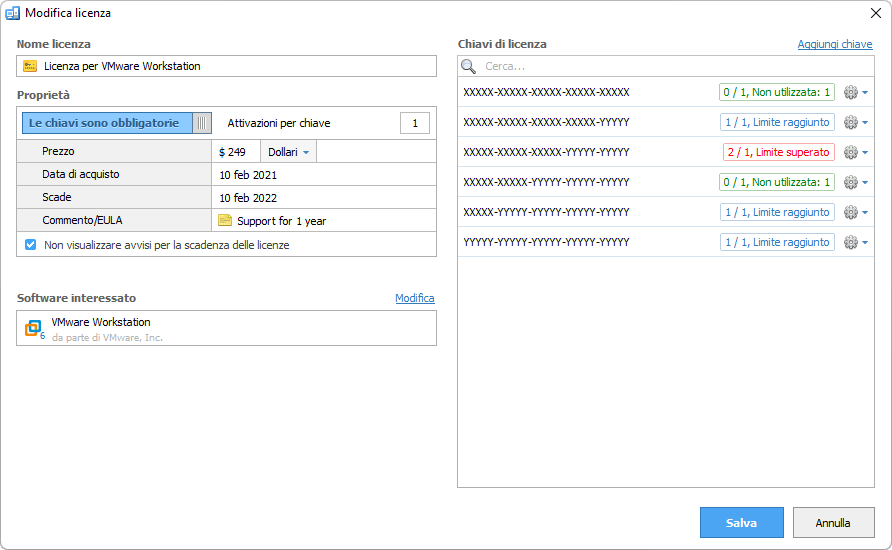Click the magnifier search icon in license keys

pos(468,66)
